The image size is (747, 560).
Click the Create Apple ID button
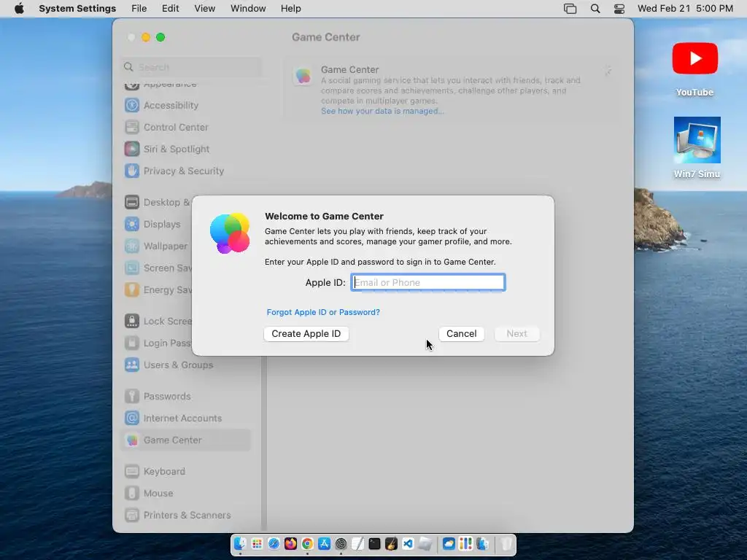[x=306, y=334]
